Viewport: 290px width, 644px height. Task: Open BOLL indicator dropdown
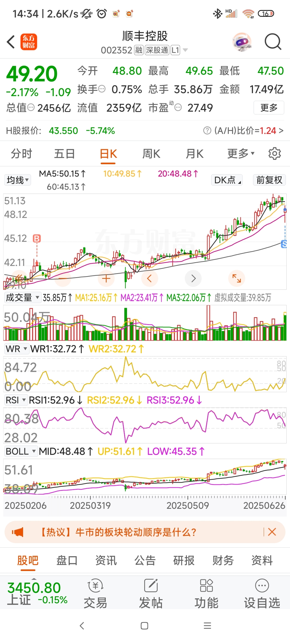pyautogui.click(x=21, y=451)
